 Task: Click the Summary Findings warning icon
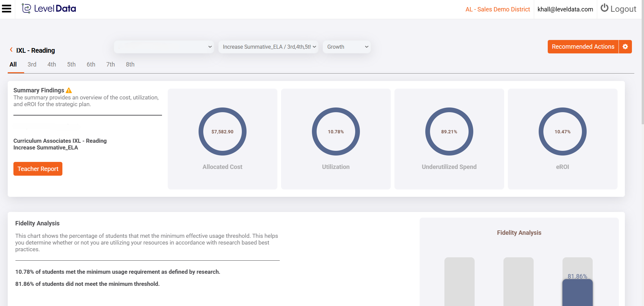point(69,90)
